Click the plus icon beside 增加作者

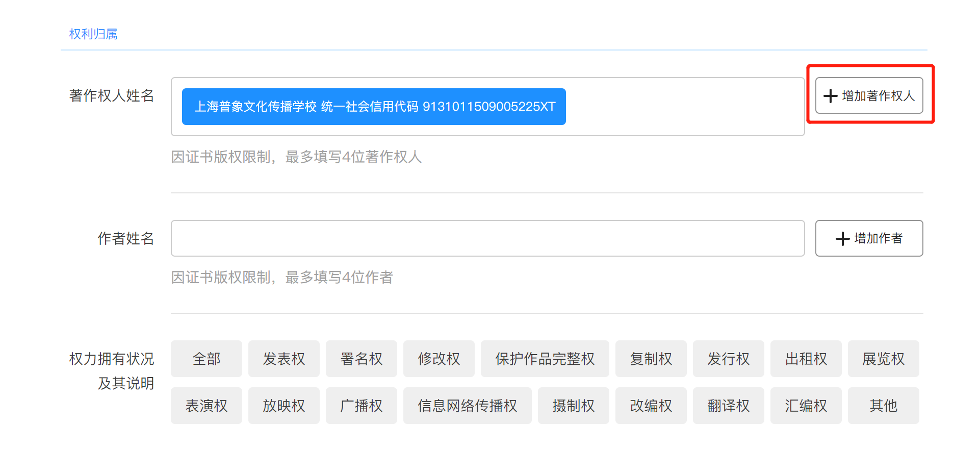[842, 239]
